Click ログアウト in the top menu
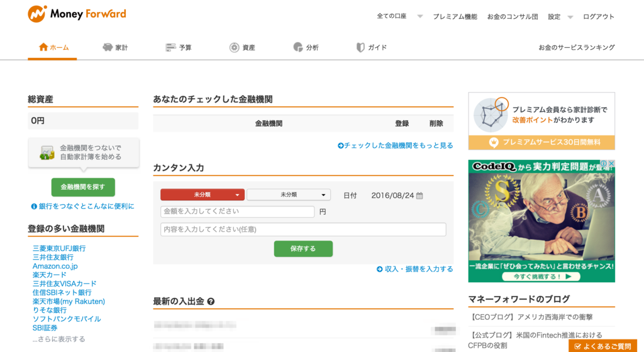 [599, 16]
